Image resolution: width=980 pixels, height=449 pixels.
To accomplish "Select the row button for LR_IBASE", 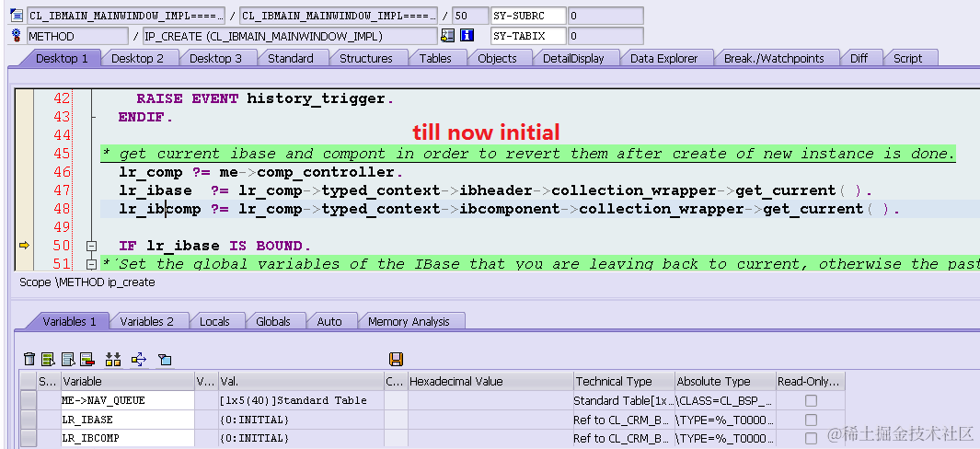I will [29, 420].
